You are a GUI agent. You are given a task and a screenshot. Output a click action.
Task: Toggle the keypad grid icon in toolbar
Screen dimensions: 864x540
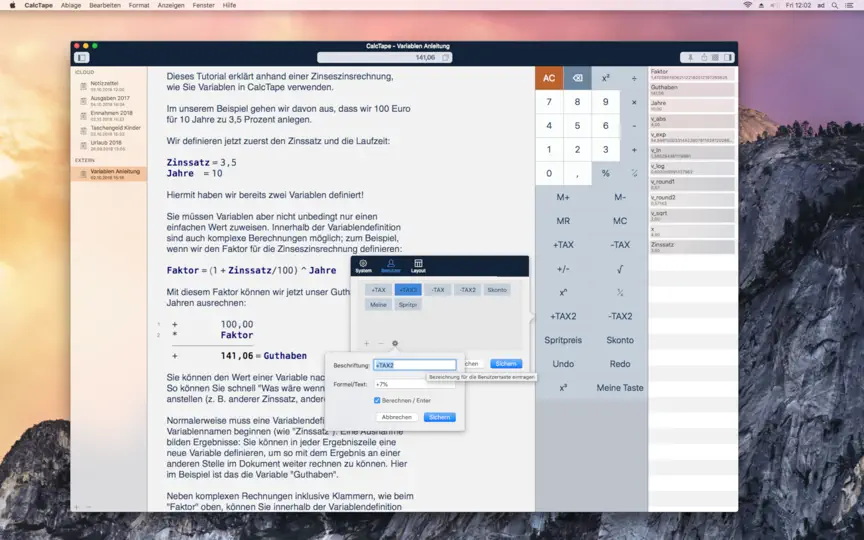click(x=715, y=57)
